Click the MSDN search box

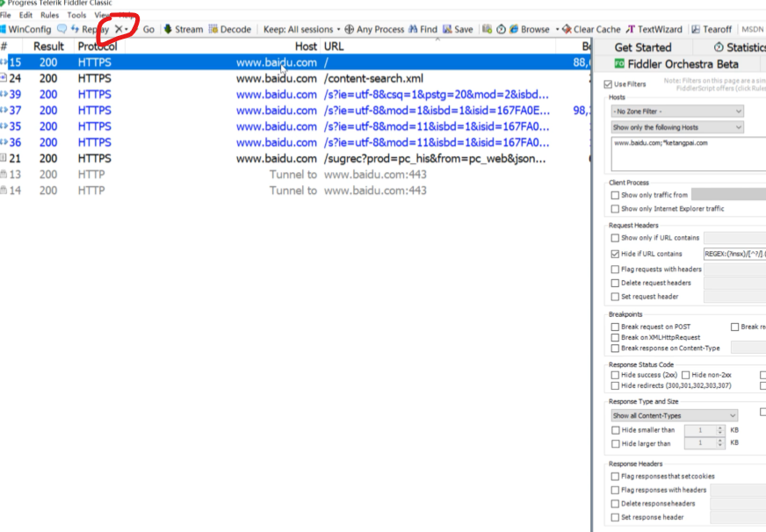tap(752, 29)
